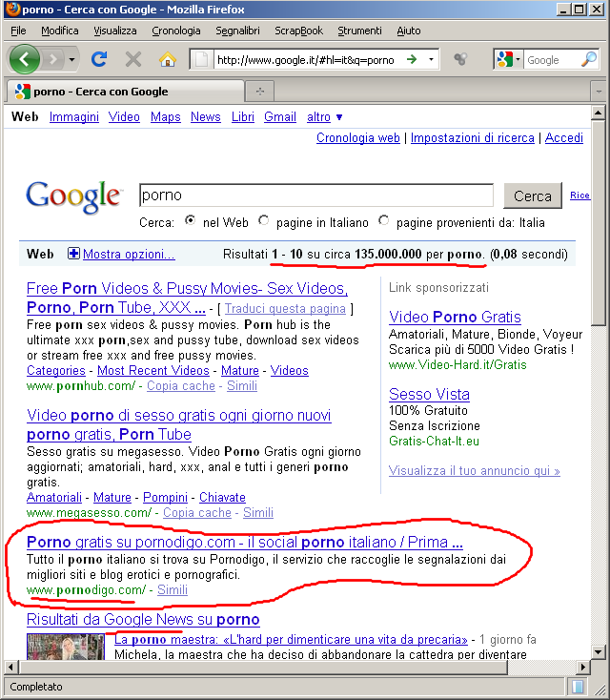610x700 pixels.
Task: Click the green Go arrow in address bar
Action: point(412,59)
